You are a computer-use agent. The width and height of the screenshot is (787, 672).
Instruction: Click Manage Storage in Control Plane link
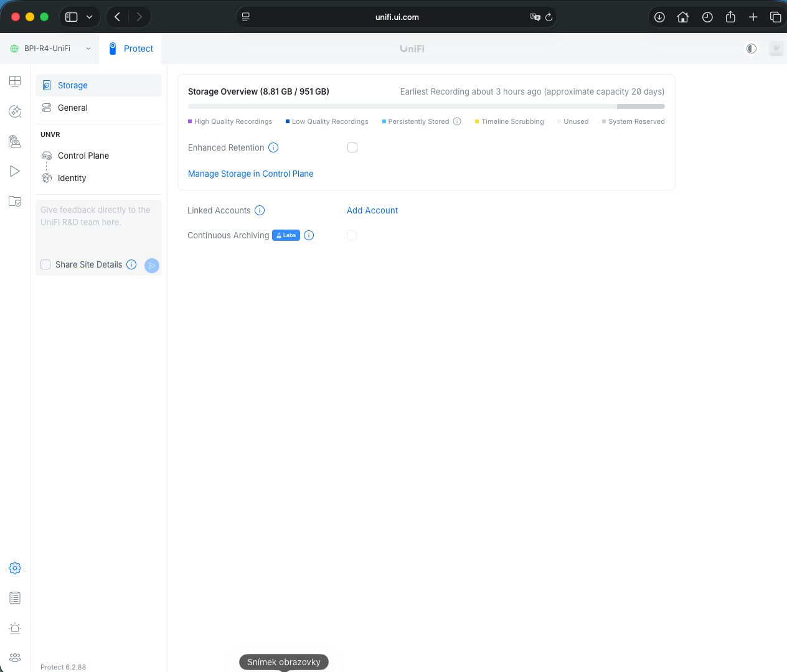click(x=250, y=174)
